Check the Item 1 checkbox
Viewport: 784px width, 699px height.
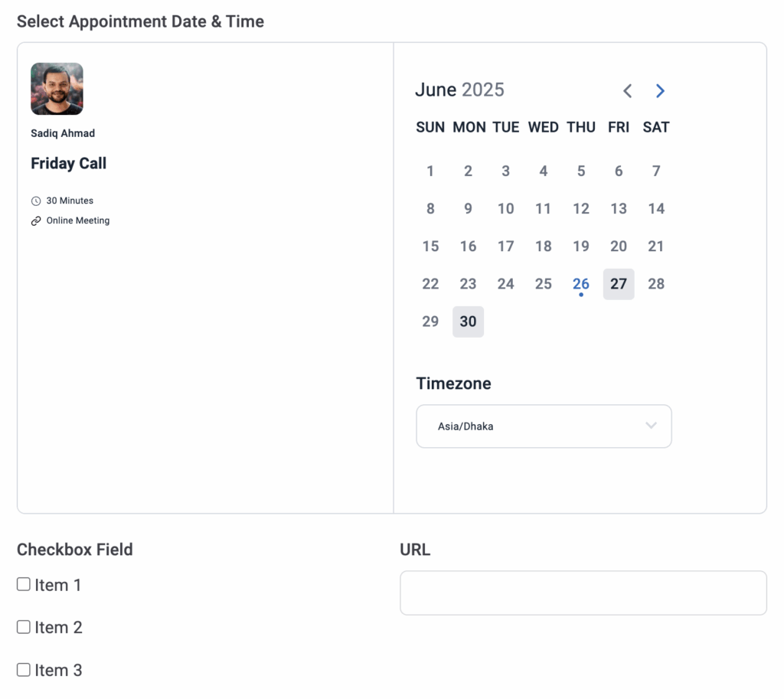[23, 583]
